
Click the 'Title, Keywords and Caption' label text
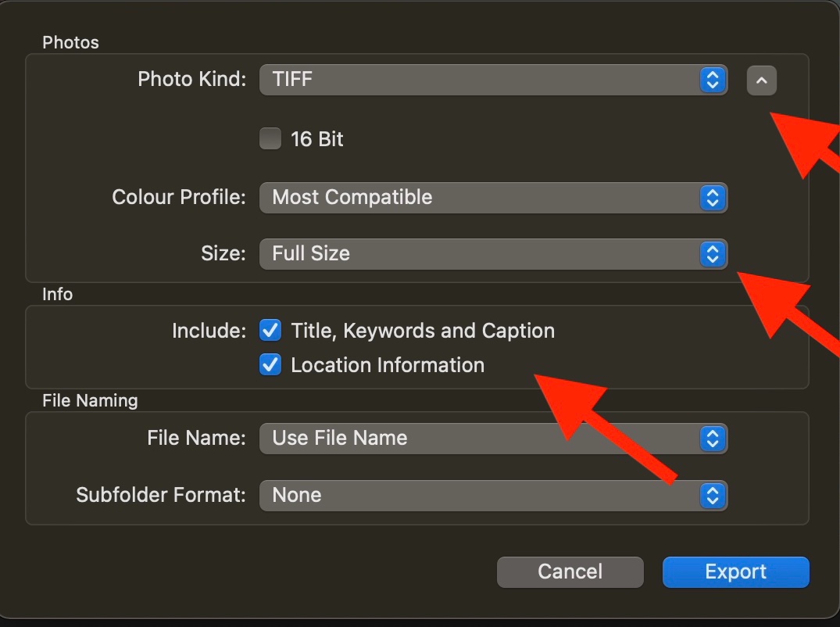(x=423, y=331)
